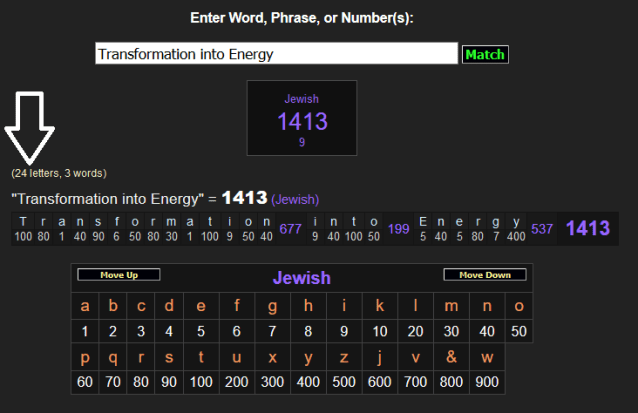
Task: Click the purple (Jewish) link after 1413
Action: [x=295, y=199]
